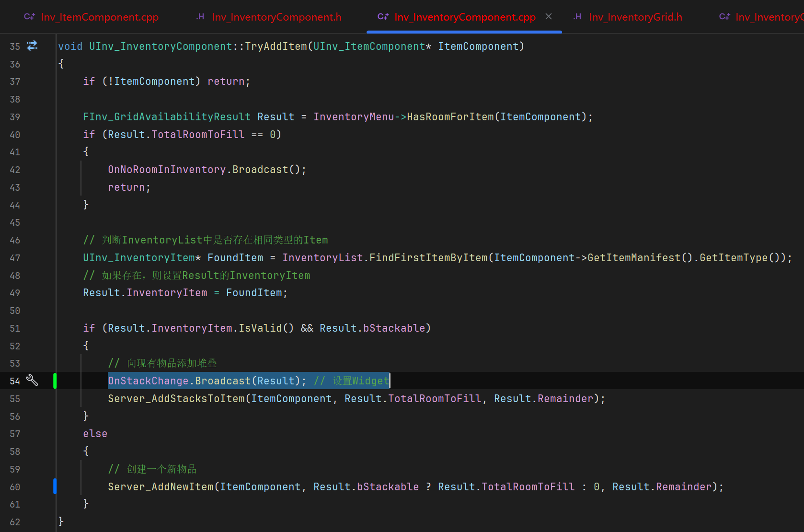The height and width of the screenshot is (532, 804).
Task: Click OnNoRoomInInventory delegate name
Action: tap(167, 170)
